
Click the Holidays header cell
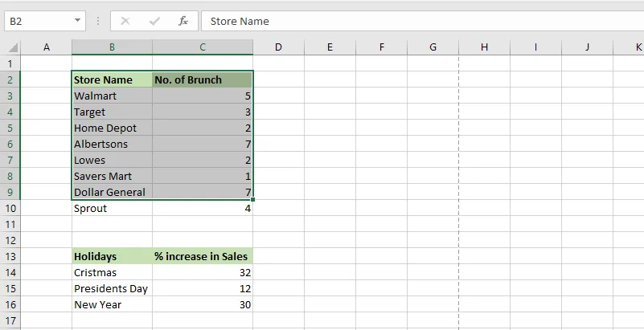[112, 257]
